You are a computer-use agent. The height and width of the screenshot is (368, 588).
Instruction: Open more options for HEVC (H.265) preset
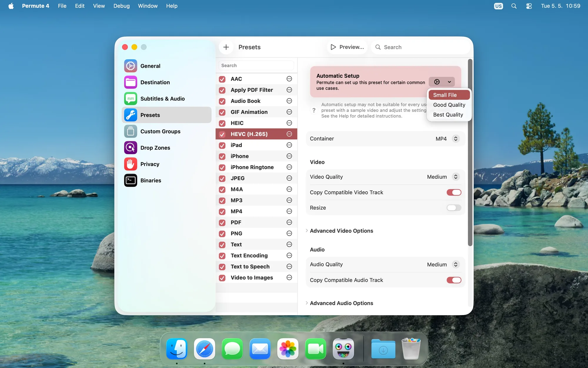(x=289, y=134)
